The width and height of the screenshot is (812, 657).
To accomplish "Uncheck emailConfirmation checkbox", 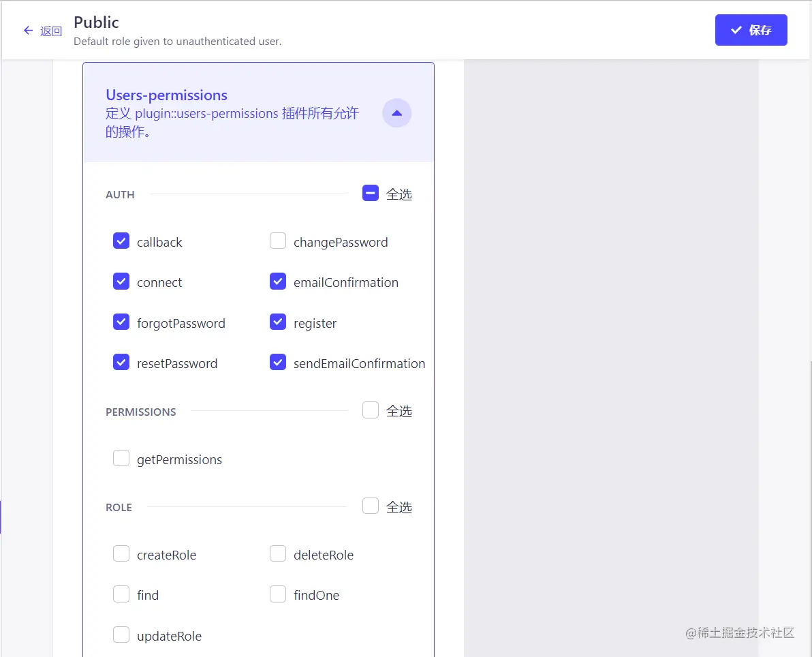I will pos(278,281).
